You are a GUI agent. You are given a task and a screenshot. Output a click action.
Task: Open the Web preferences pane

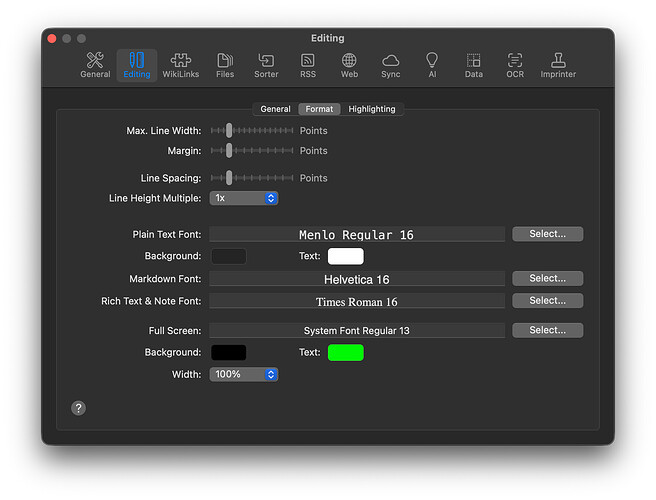tap(349, 65)
